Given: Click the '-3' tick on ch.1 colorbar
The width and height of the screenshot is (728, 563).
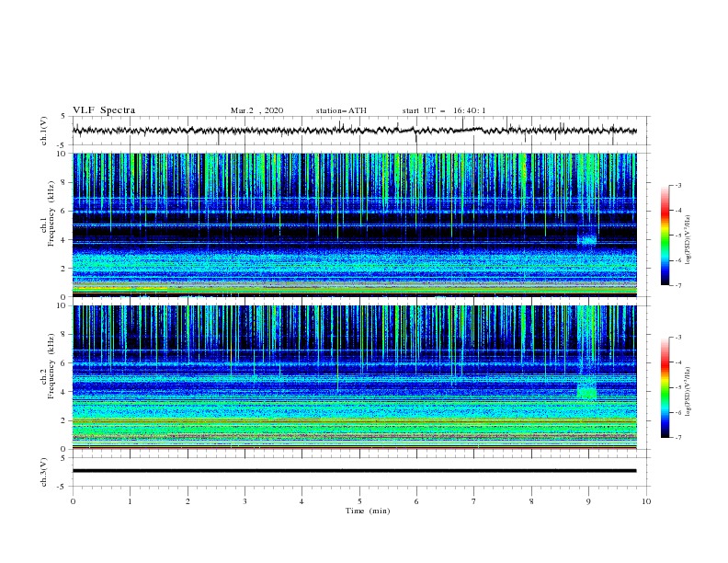Looking at the screenshot, I should click(x=677, y=185).
